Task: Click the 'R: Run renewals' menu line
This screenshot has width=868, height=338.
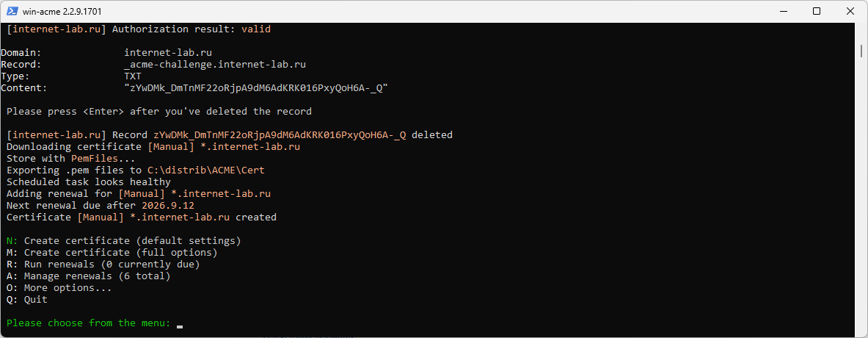Action: tap(103, 265)
